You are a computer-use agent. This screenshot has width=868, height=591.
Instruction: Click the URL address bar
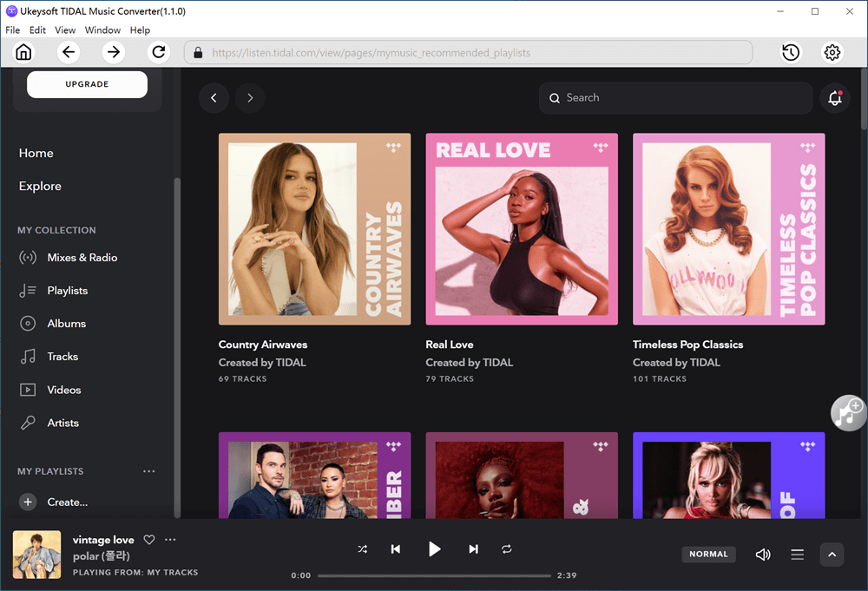tap(469, 53)
